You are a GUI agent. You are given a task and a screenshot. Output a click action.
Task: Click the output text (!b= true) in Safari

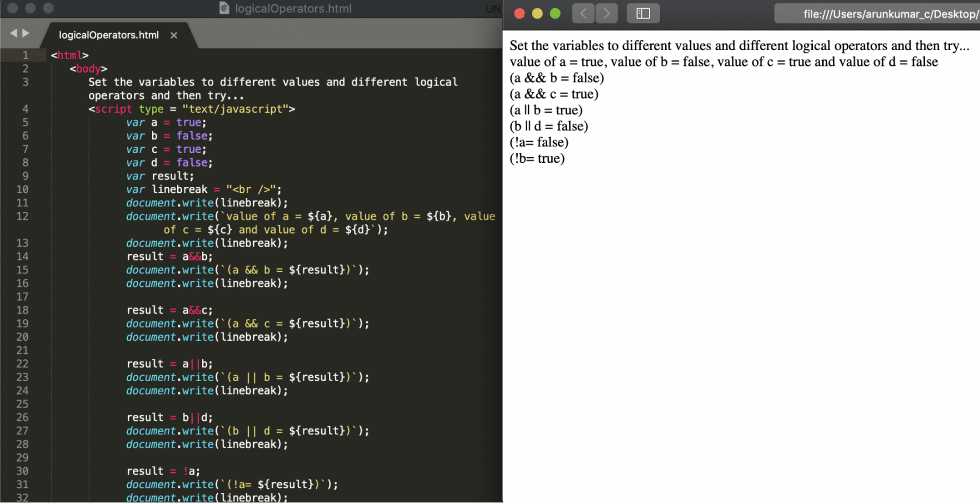tap(537, 158)
